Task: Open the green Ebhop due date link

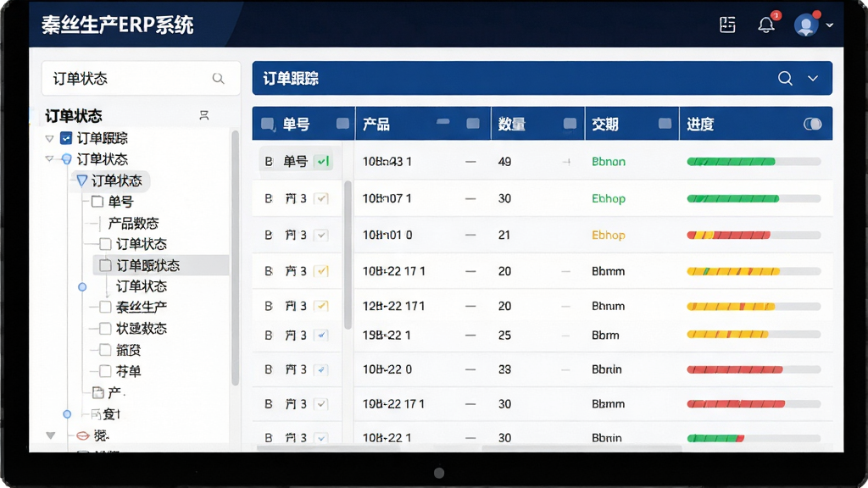Action: pos(609,198)
